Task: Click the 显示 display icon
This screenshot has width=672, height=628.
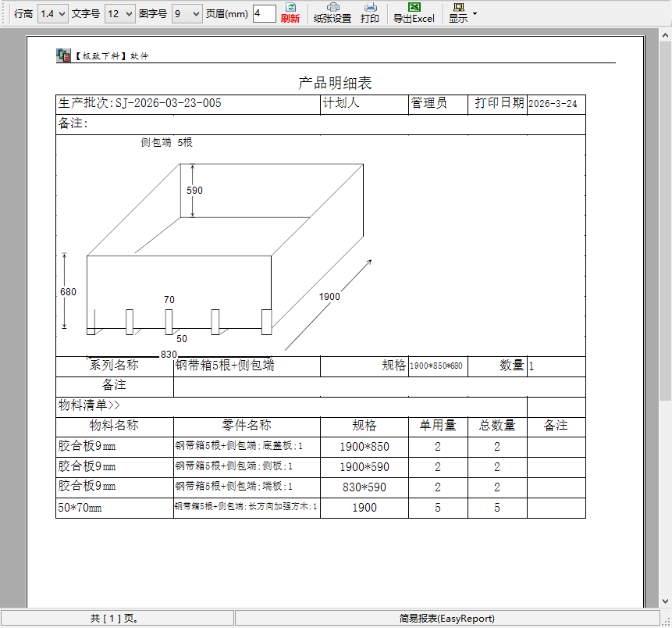Action: click(458, 8)
